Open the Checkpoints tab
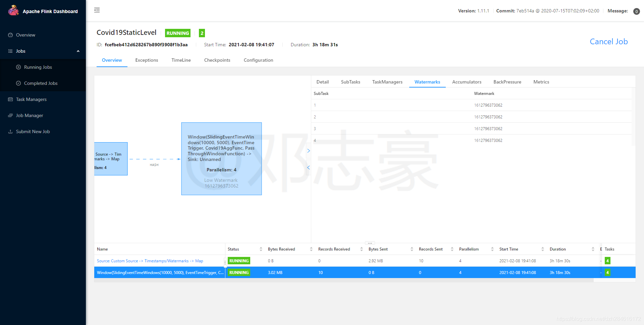644x325 pixels. [217, 60]
